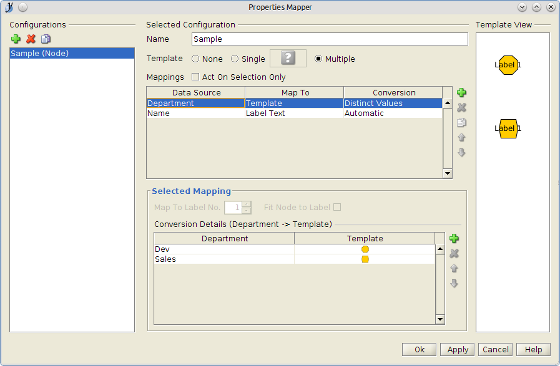Move the selected mapping down
The image size is (560, 366).
pos(461,153)
